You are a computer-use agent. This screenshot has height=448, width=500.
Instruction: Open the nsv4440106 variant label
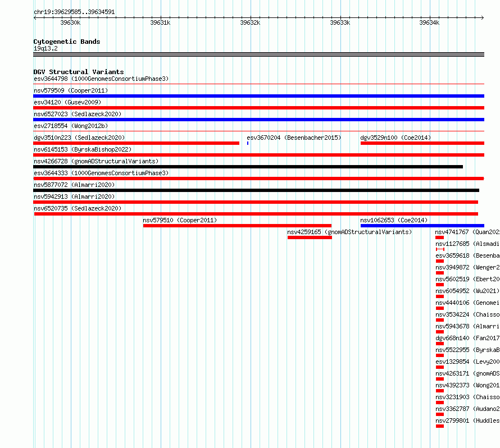point(467,303)
